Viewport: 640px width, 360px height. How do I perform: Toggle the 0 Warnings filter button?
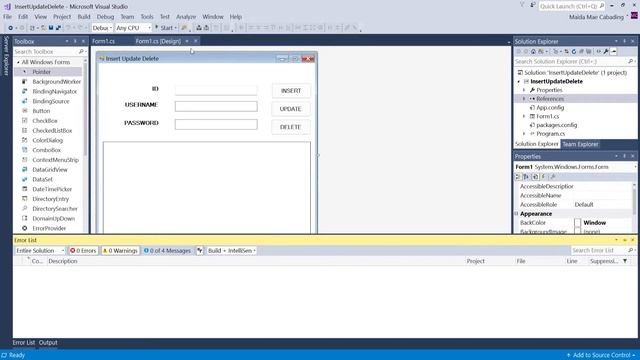pos(120,251)
